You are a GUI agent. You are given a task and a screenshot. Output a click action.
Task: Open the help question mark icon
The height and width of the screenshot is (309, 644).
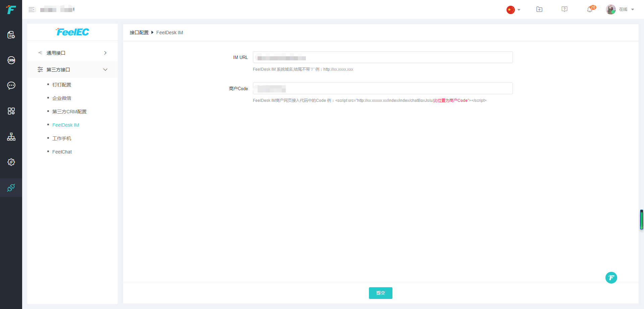point(565,9)
